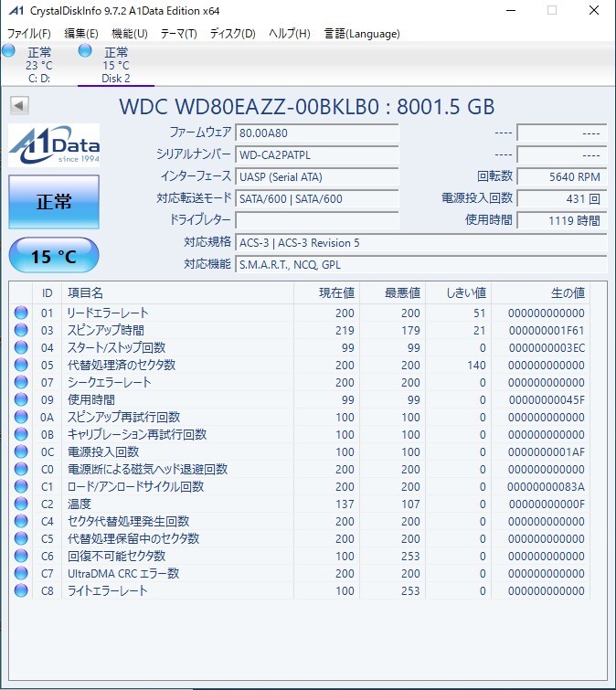Click the 15 °C temperature button
The image size is (616, 690).
point(54,256)
